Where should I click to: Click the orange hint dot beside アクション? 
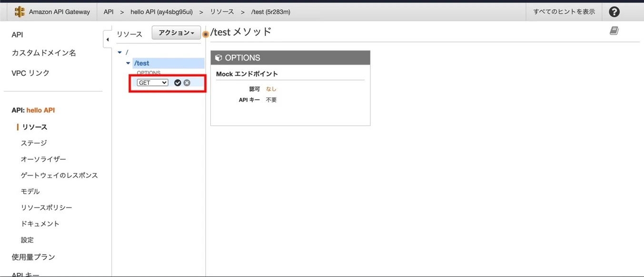point(206,34)
